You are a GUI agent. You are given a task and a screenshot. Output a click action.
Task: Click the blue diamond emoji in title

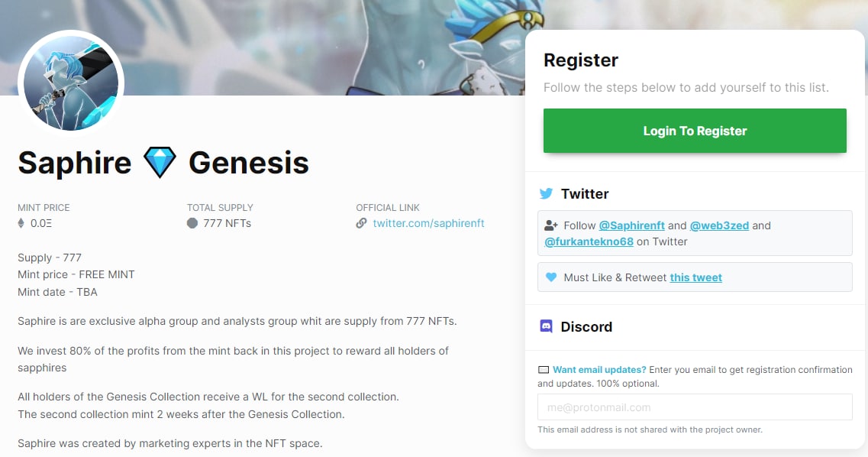coord(160,163)
